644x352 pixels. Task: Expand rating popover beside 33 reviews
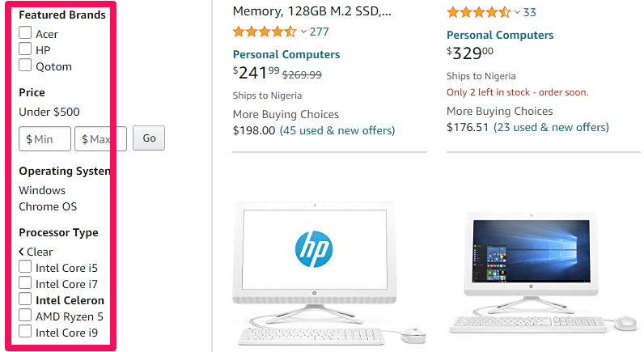click(517, 12)
